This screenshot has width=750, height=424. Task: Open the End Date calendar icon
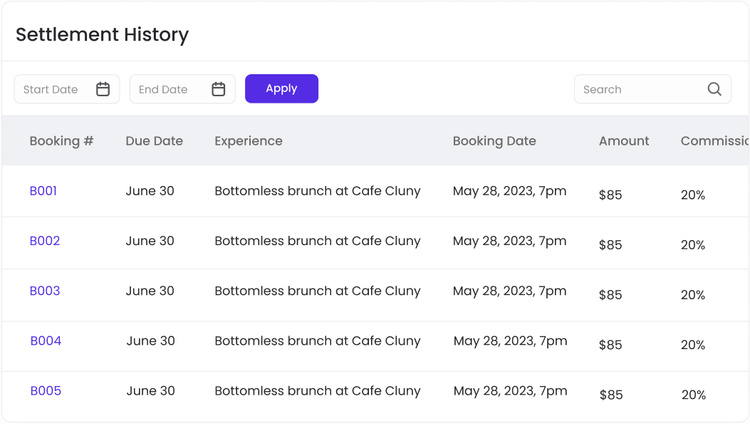click(x=218, y=89)
